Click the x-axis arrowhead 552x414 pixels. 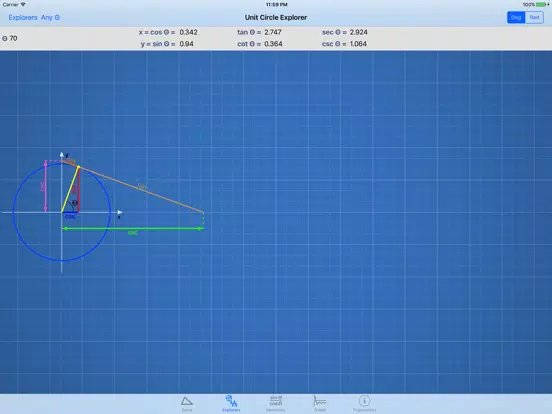120,212
